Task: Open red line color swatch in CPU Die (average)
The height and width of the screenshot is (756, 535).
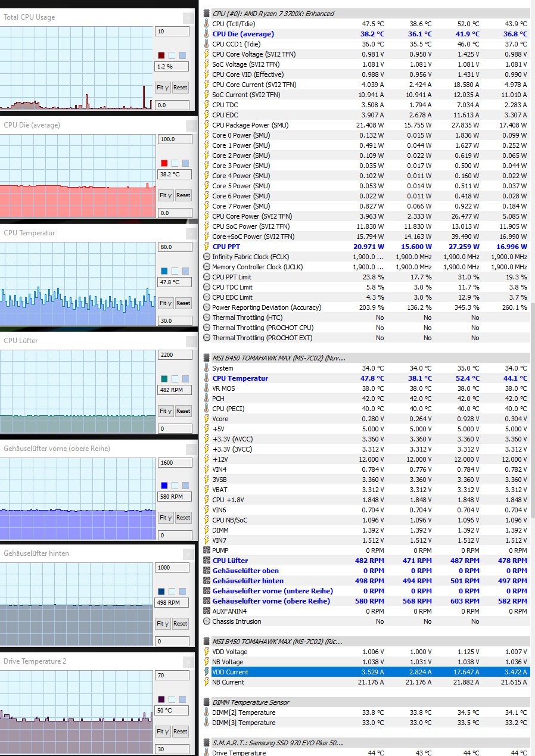Action: [x=164, y=163]
